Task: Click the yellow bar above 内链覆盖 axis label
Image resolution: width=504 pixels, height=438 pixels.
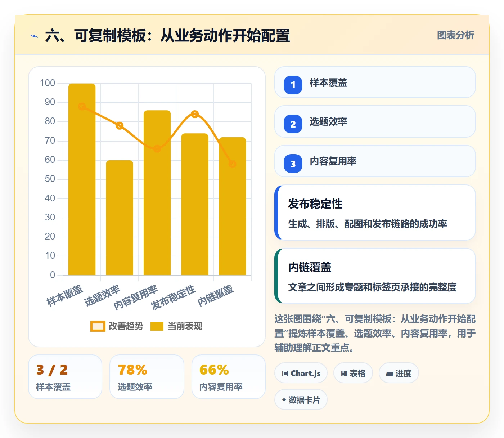Action: pos(233,206)
